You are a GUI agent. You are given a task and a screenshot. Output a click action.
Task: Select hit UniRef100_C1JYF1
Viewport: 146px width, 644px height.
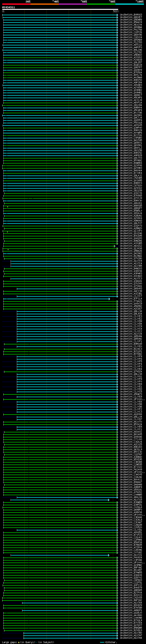click(x=131, y=342)
